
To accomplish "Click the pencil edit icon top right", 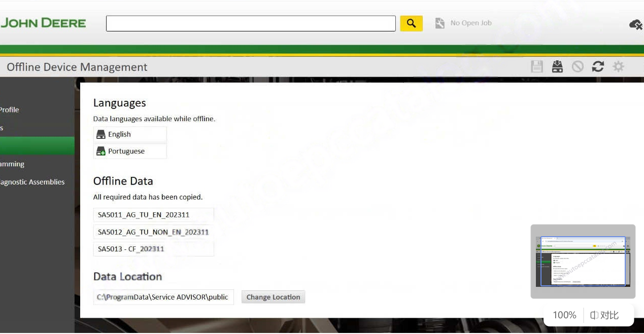I will click(636, 24).
